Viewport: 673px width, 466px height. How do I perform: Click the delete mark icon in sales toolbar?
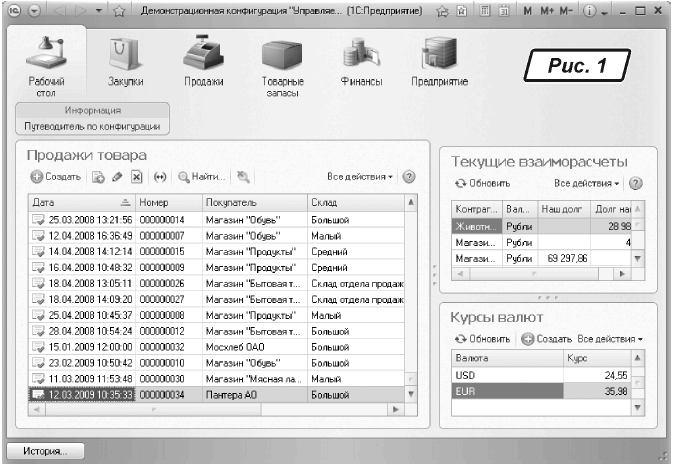coord(137,177)
